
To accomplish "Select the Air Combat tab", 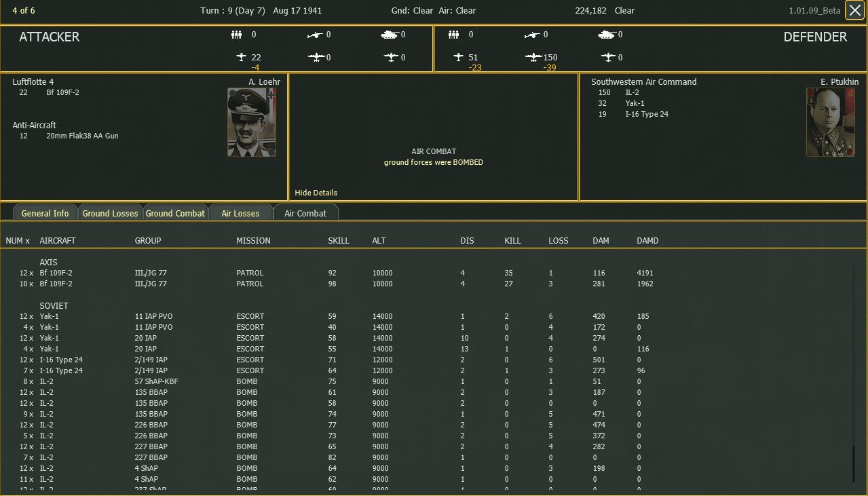I will pyautogui.click(x=305, y=213).
